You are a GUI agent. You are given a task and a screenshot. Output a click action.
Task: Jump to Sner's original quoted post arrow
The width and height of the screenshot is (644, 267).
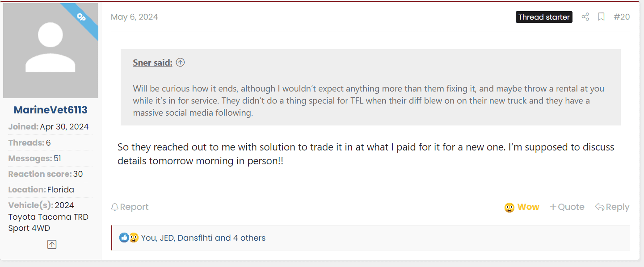tap(180, 63)
